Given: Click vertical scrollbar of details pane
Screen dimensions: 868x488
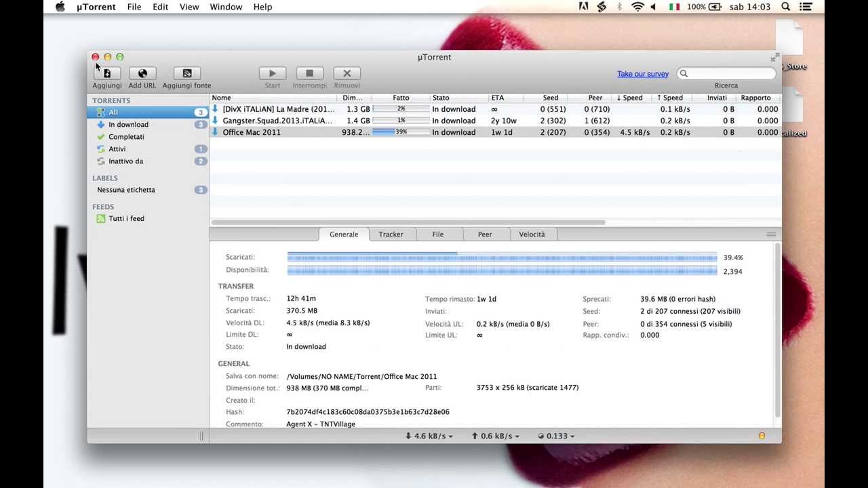Looking at the screenshot, I should tap(777, 331).
